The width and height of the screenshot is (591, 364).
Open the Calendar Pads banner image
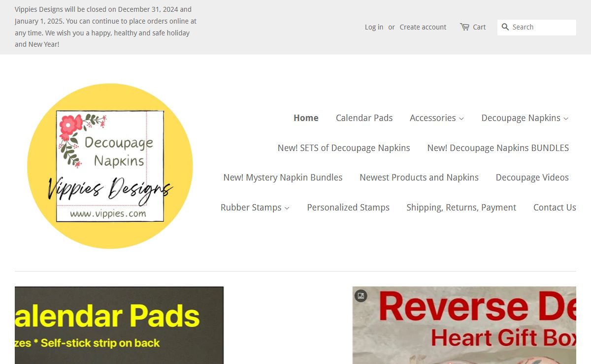click(119, 325)
